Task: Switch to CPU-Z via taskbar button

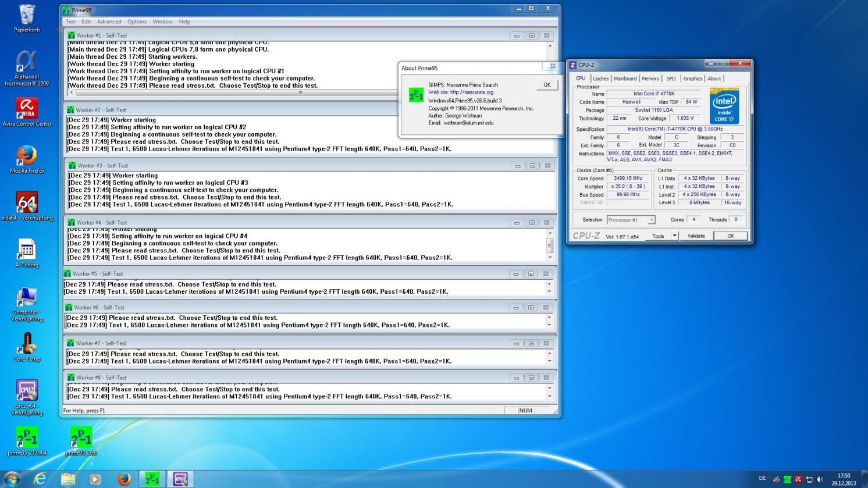Action: (180, 479)
